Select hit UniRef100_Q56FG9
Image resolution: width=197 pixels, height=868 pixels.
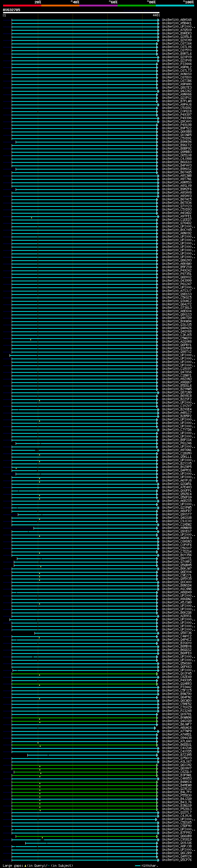(x=177, y=497)
